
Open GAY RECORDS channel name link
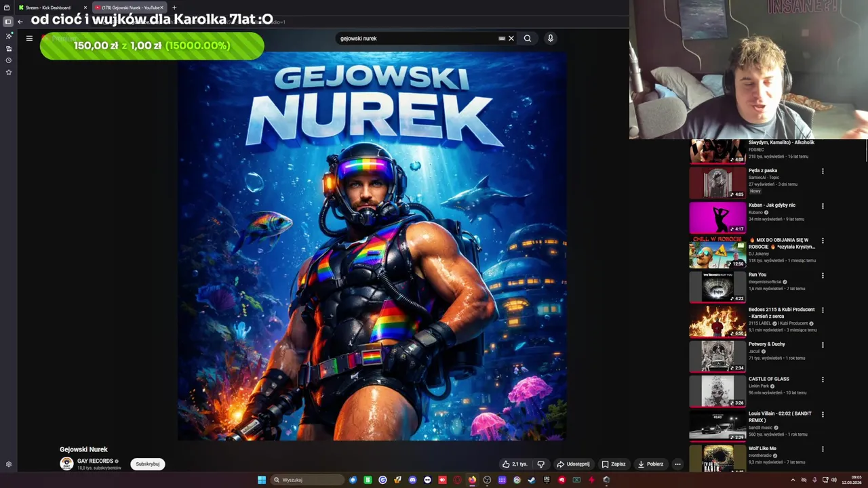95,461
